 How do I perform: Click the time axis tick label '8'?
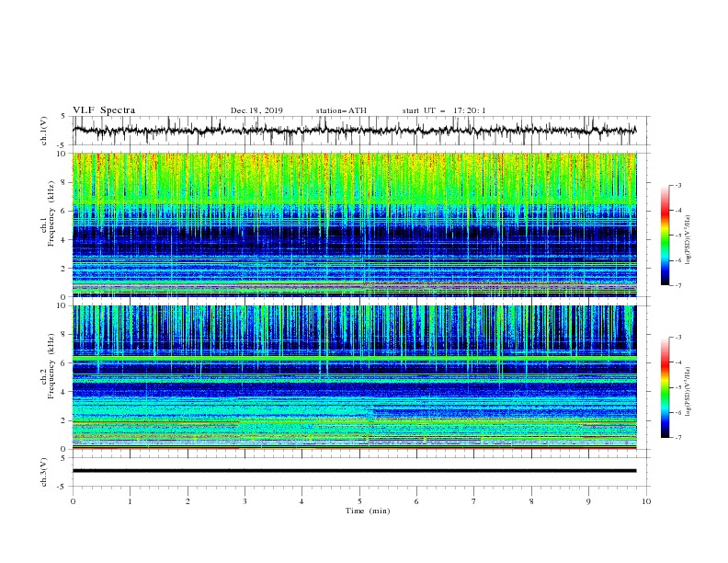531,501
